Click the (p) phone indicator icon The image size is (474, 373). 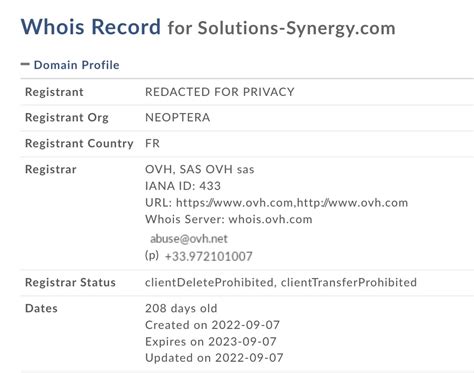(152, 255)
